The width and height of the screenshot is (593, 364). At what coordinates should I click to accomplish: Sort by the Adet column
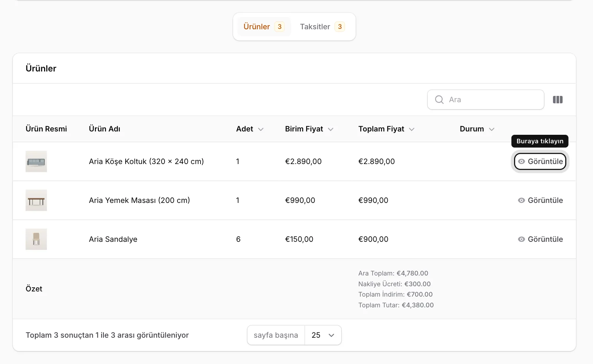(x=250, y=129)
